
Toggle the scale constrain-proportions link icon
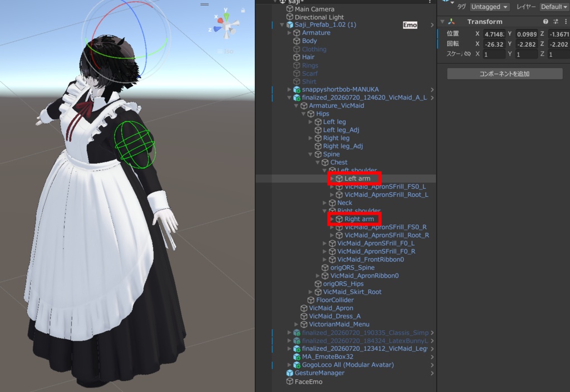point(468,54)
